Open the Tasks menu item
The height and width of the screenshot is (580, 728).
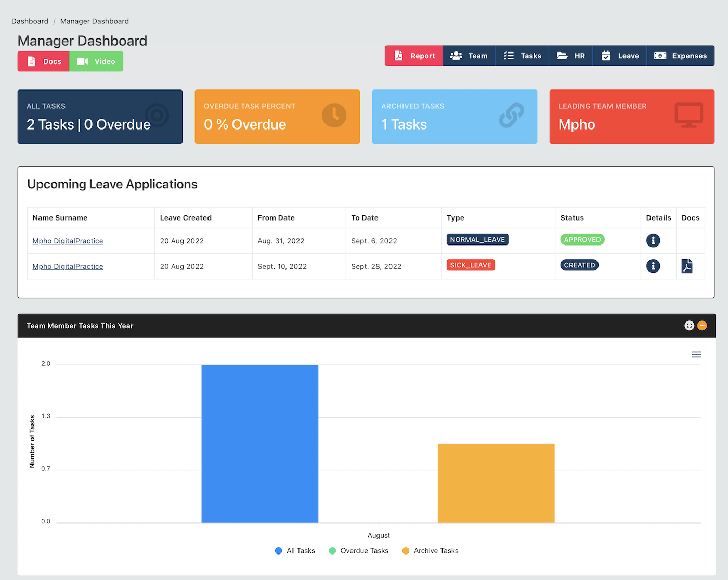click(x=522, y=56)
